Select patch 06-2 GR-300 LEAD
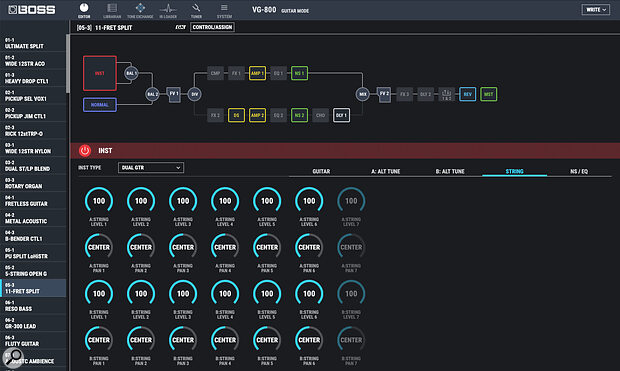Screen dimensions: 620x371 click(x=33, y=323)
